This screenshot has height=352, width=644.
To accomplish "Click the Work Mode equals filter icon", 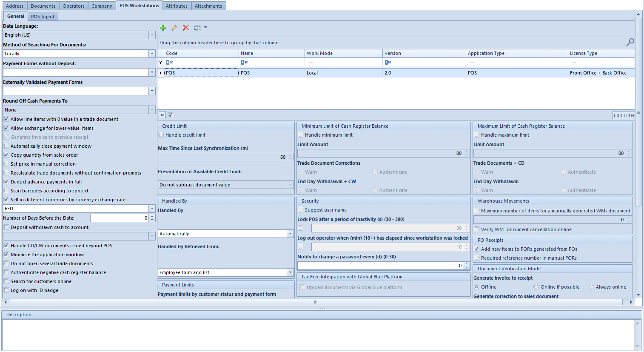I will (311, 62).
